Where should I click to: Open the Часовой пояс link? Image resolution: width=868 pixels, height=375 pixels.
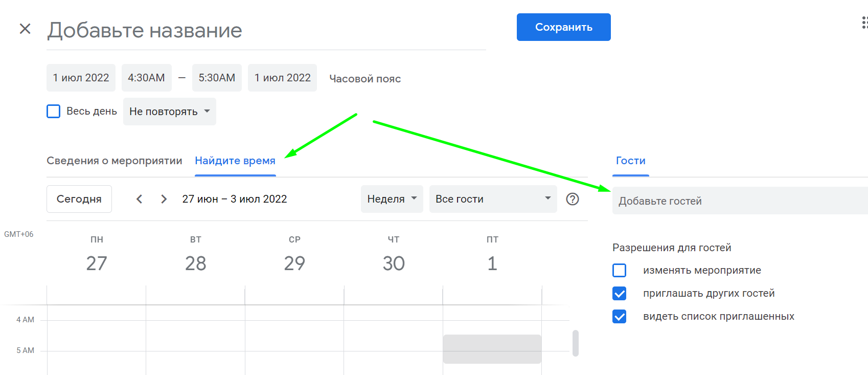point(365,79)
